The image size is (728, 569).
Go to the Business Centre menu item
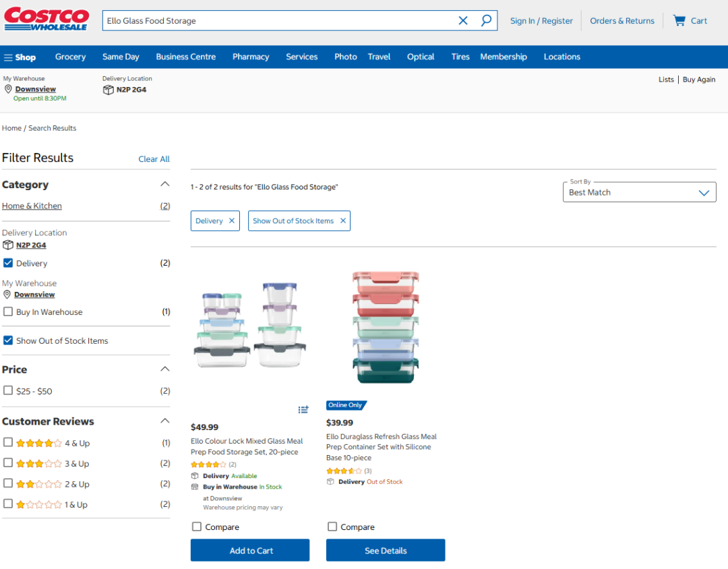click(185, 57)
